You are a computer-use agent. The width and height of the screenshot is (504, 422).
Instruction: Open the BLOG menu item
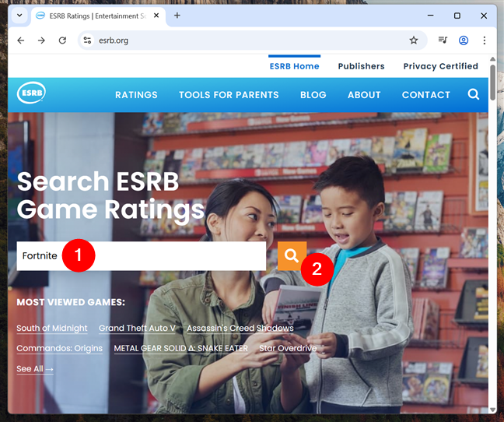313,95
